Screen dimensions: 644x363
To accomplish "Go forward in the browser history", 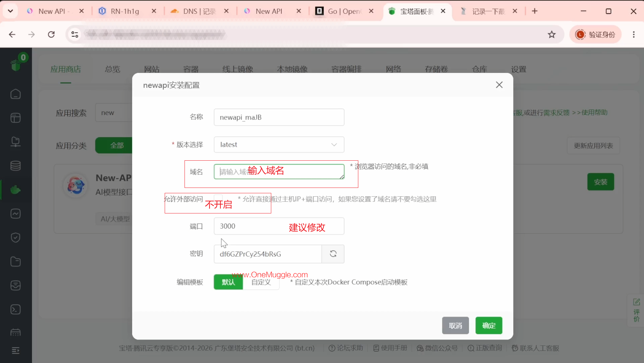I will pos(32,34).
